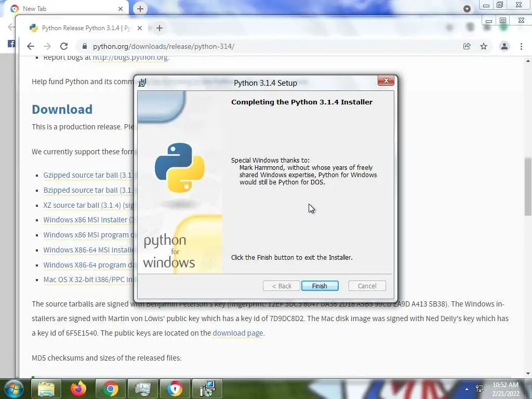
Task: Open File Explorer from the taskbar
Action: [x=46, y=389]
